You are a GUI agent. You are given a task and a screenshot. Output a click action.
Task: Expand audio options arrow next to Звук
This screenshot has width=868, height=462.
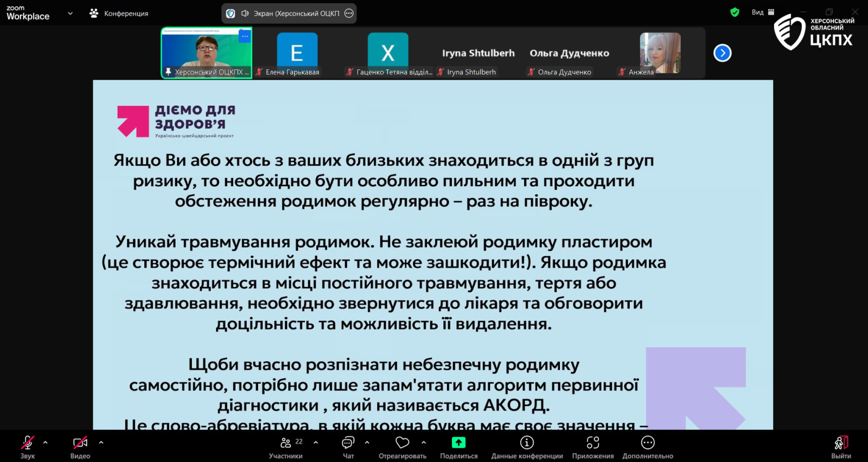pyautogui.click(x=46, y=442)
